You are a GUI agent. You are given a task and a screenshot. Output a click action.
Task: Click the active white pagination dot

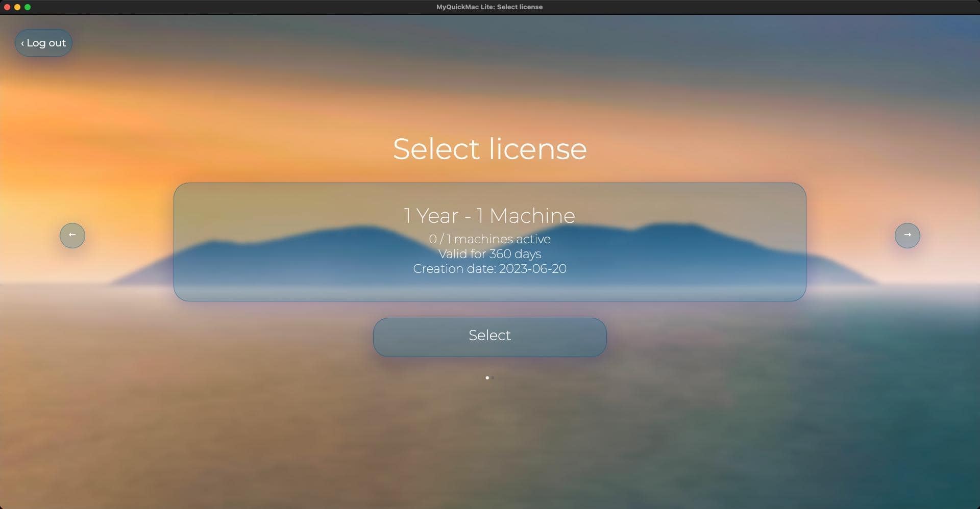click(x=487, y=378)
